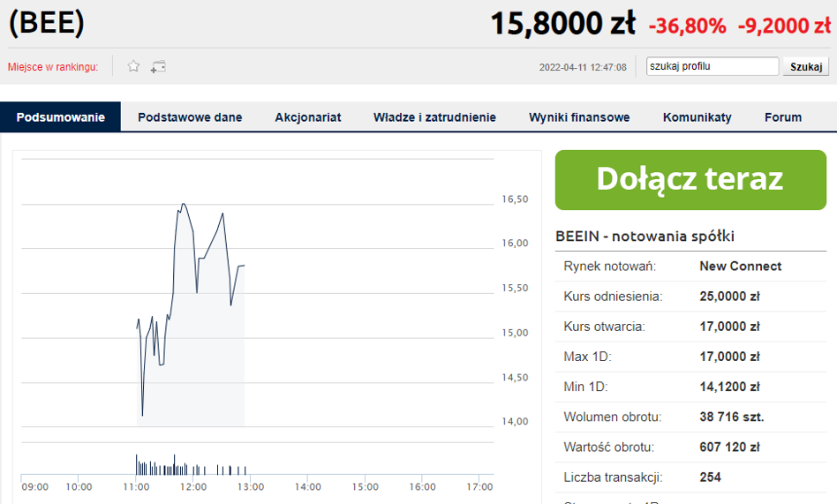Click the szukaj profilu search field
The image size is (837, 504).
712,66
